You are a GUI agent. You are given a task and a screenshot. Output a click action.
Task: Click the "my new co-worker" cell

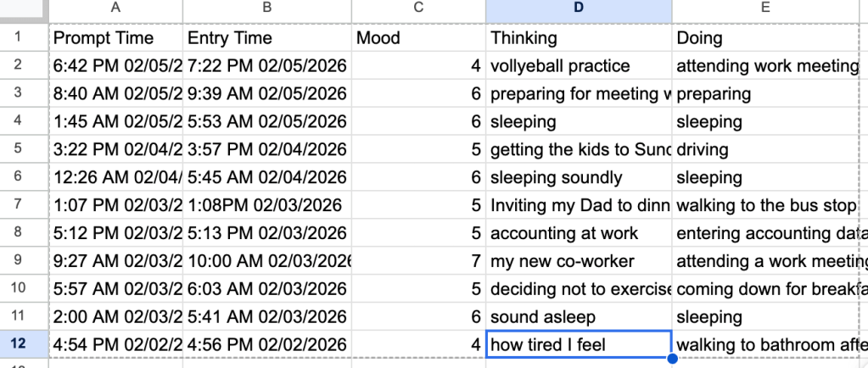pos(579,261)
